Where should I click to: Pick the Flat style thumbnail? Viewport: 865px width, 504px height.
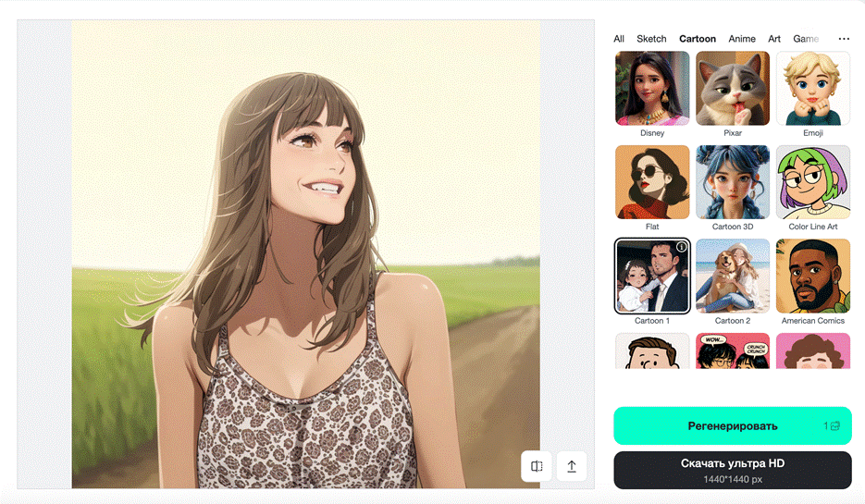(652, 182)
